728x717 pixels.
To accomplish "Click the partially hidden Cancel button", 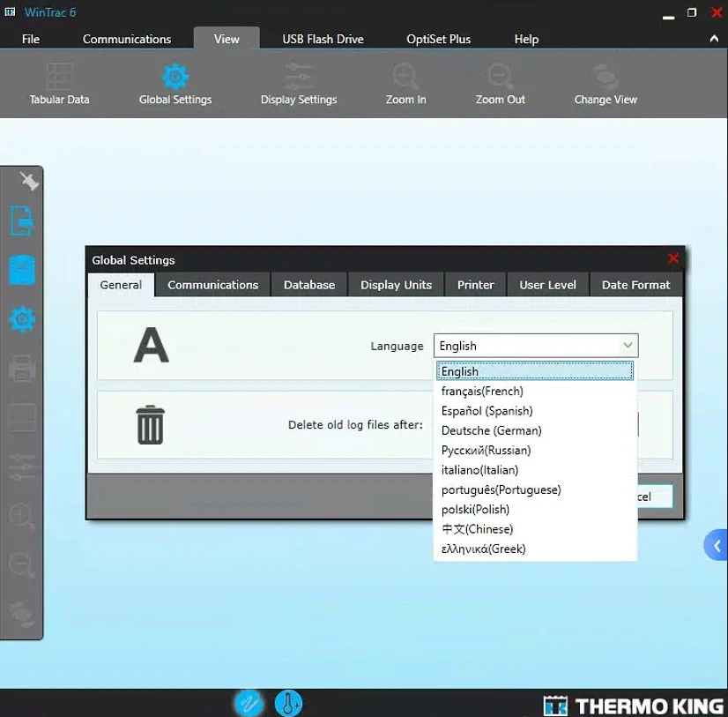I will pyautogui.click(x=655, y=497).
